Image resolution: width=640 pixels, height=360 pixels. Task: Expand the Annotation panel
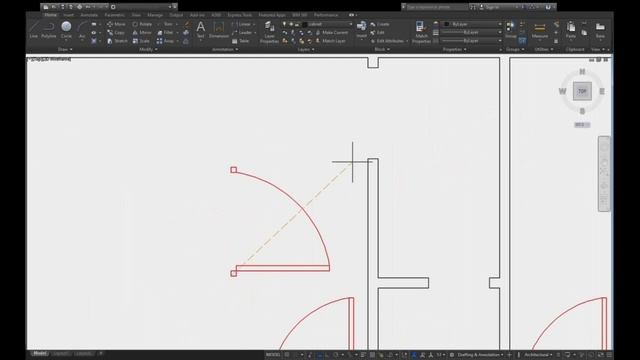225,49
